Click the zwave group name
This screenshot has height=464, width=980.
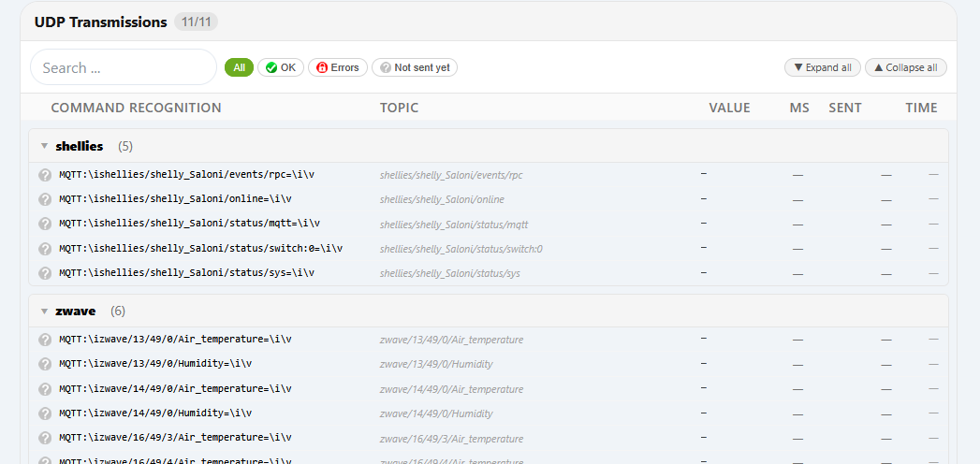[x=76, y=311]
